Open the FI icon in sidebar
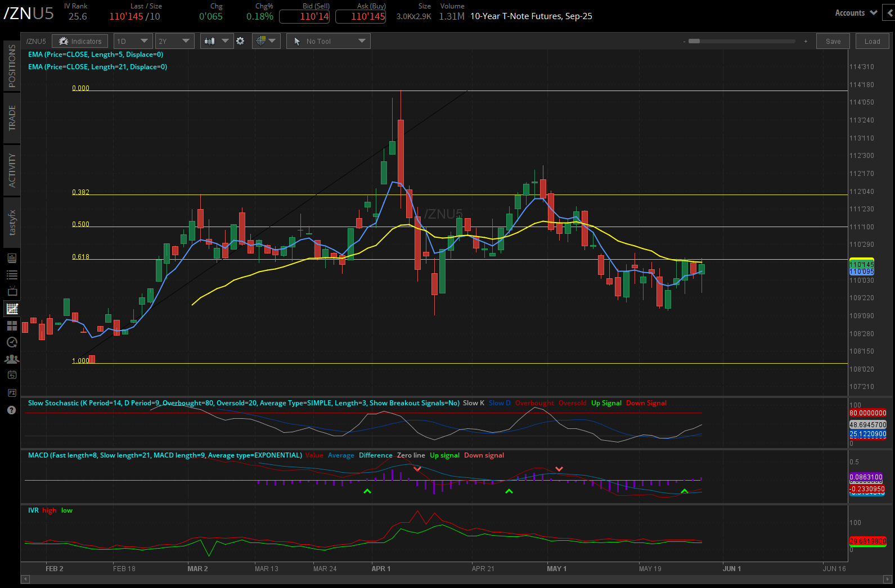 coord(12,392)
